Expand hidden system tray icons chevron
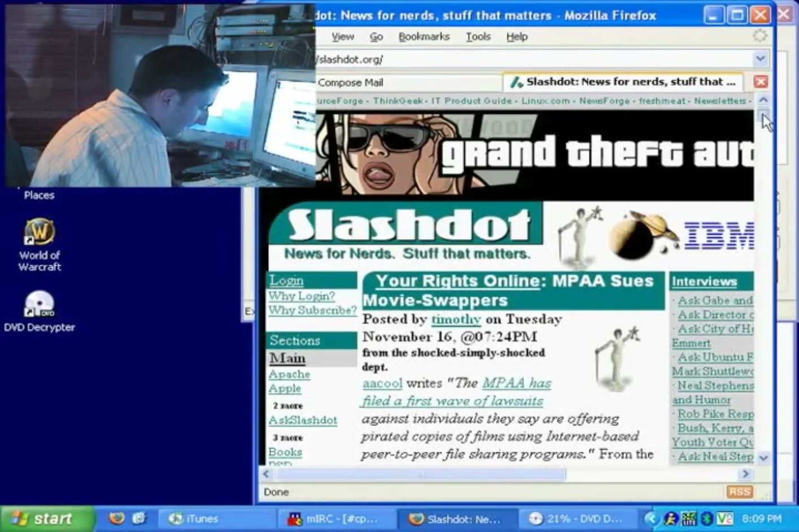799x532 pixels. 652,518
